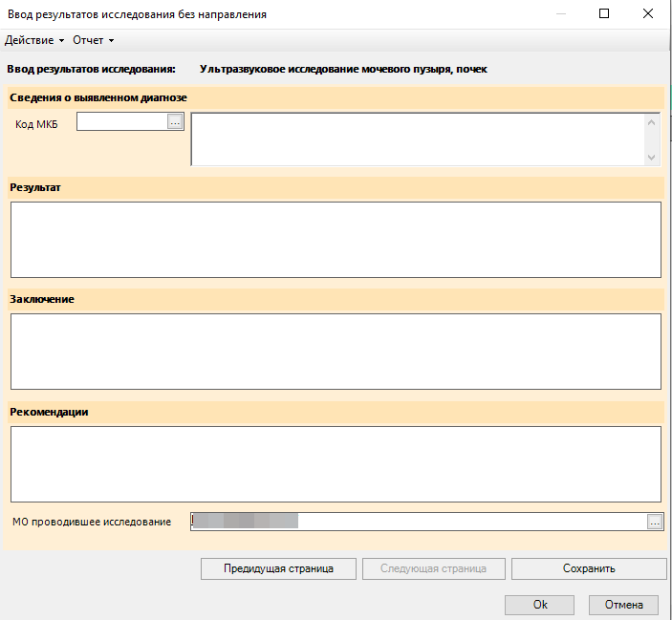The width and height of the screenshot is (672, 620).
Task: Go to Предыдущая страница
Action: click(278, 568)
